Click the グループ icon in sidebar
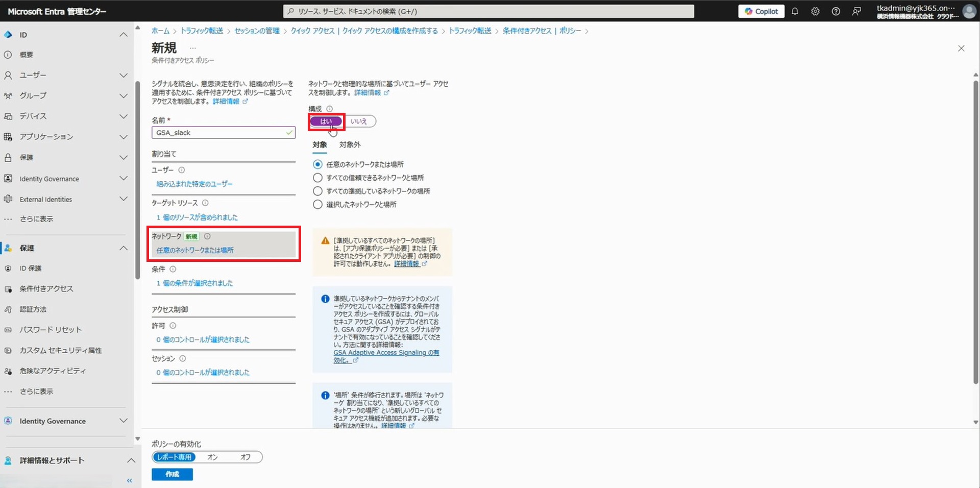 [8, 95]
